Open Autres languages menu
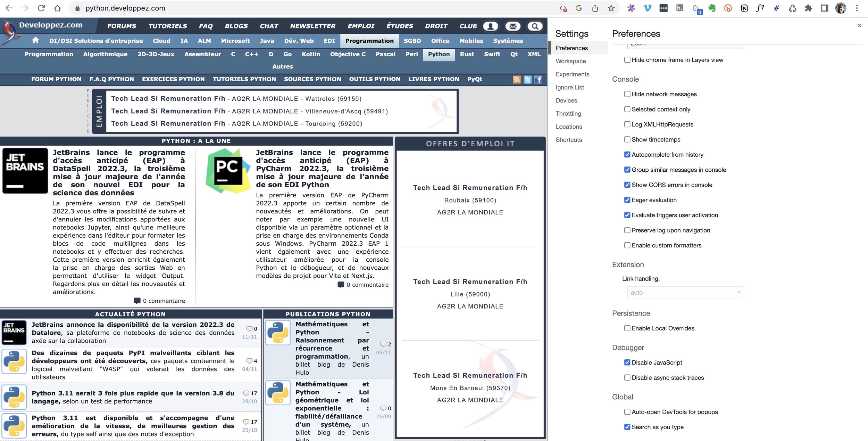This screenshot has height=441, width=868. point(282,66)
